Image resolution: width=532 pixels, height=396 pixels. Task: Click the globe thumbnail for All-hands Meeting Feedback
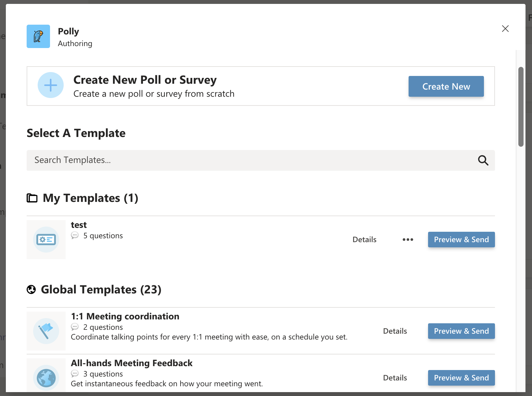click(x=46, y=377)
